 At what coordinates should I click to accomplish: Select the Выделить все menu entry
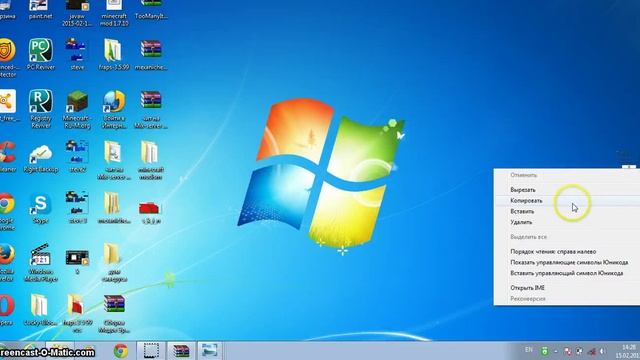click(x=567, y=237)
